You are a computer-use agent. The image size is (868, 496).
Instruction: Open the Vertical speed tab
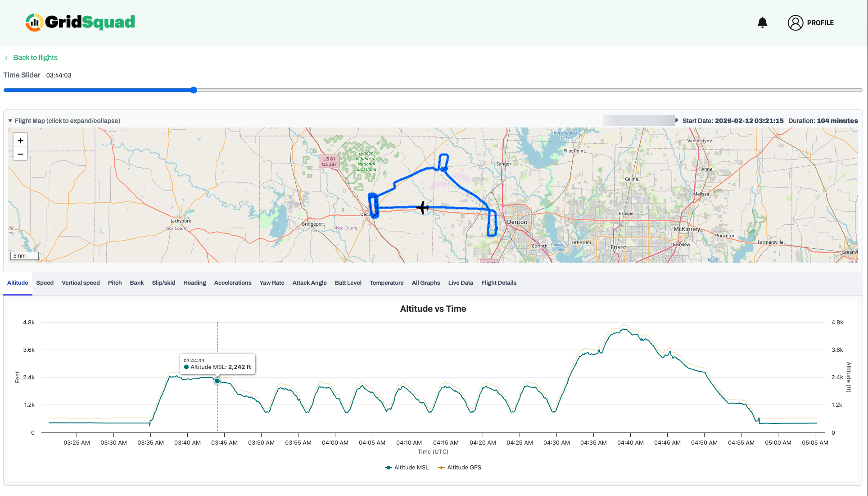pos(81,283)
